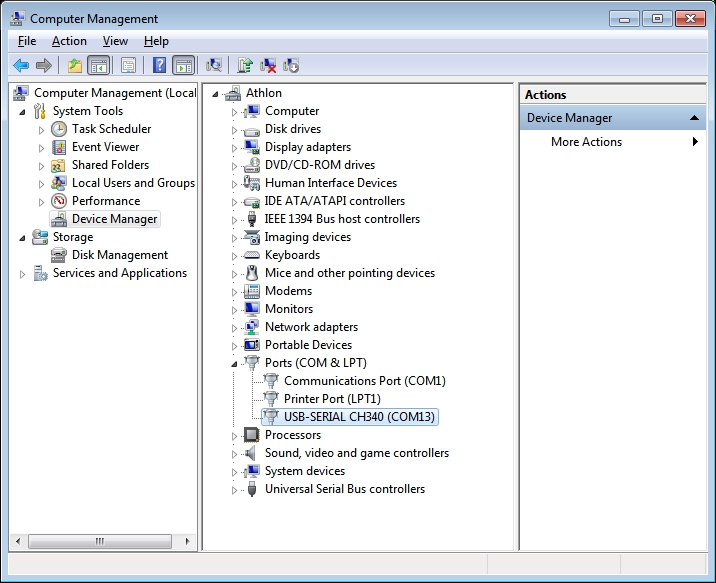The height and width of the screenshot is (583, 716).
Task: Select Disk Management in the left tree
Action: [x=119, y=255]
